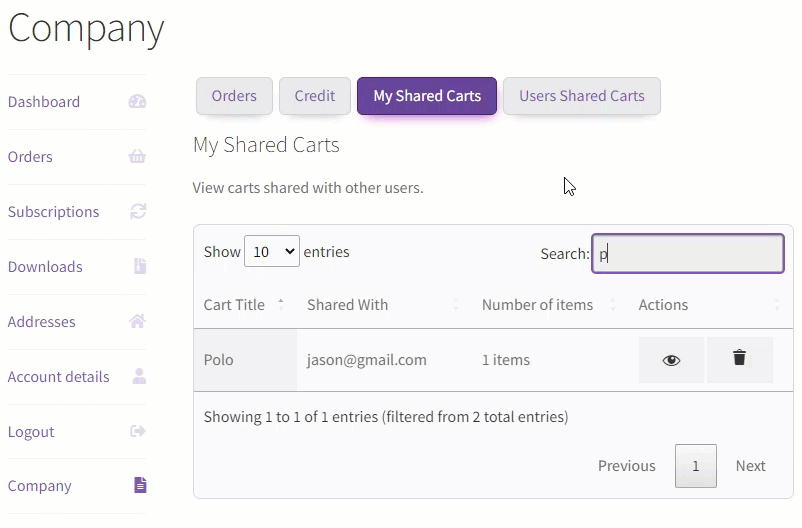The image size is (802, 528).
Task: Click the Cart Title column header
Action: coord(234,304)
